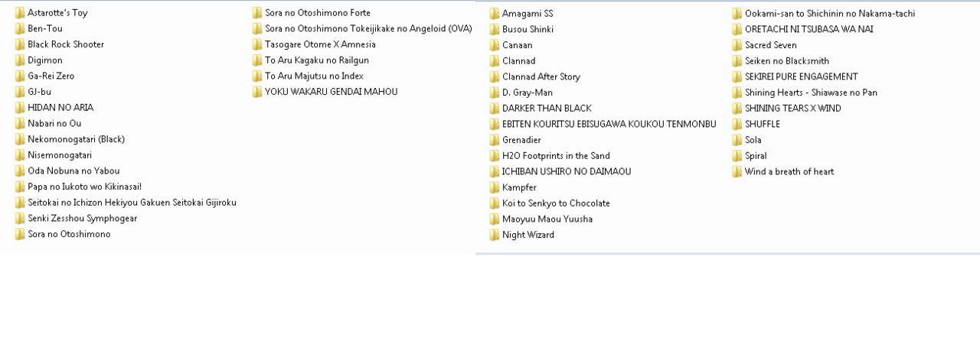Click the Busou Shinki folder icon
980x338 pixels.
coord(495,29)
